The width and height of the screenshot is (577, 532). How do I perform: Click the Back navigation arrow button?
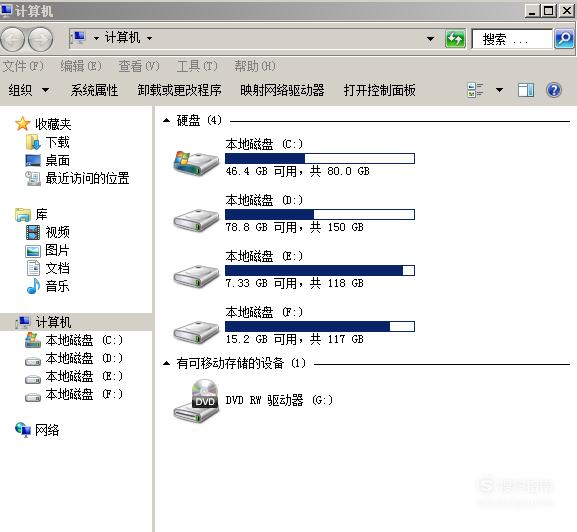click(x=12, y=39)
